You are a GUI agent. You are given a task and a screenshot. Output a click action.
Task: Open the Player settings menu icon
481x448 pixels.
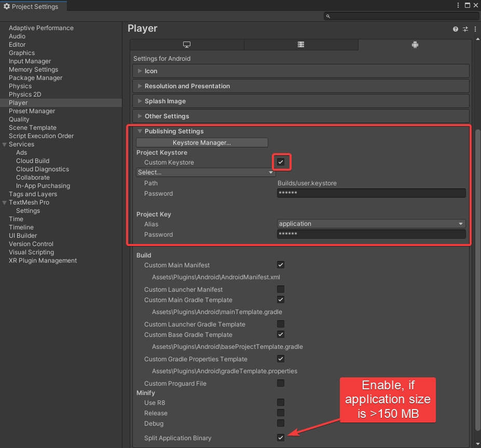point(474,29)
